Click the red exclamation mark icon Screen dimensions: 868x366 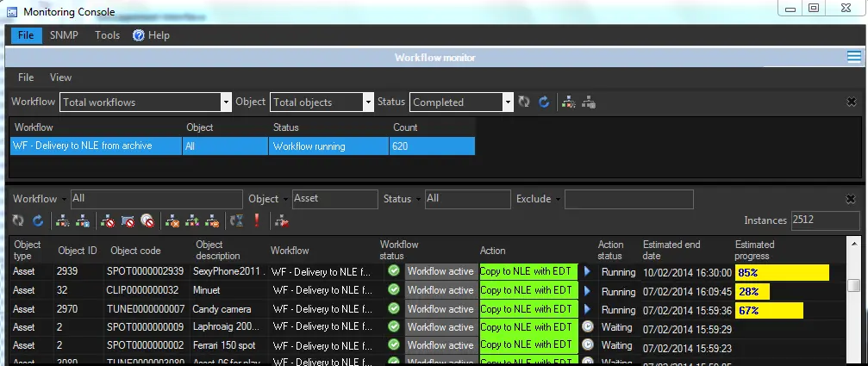point(256,221)
